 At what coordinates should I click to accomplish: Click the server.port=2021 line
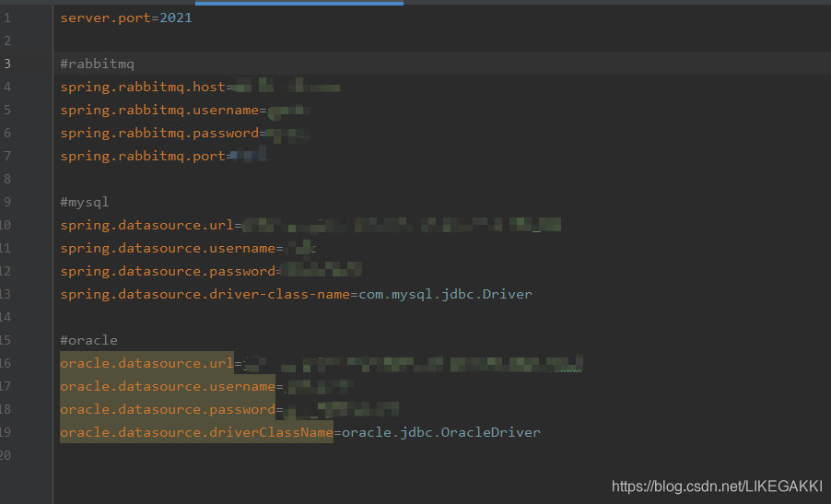tap(126, 18)
